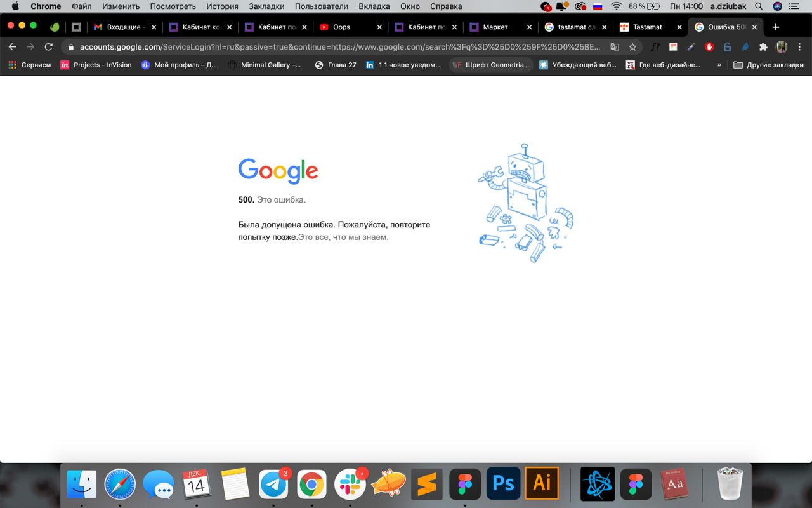Open Siri from the menu bar
The image size is (812, 508).
pos(777,6)
